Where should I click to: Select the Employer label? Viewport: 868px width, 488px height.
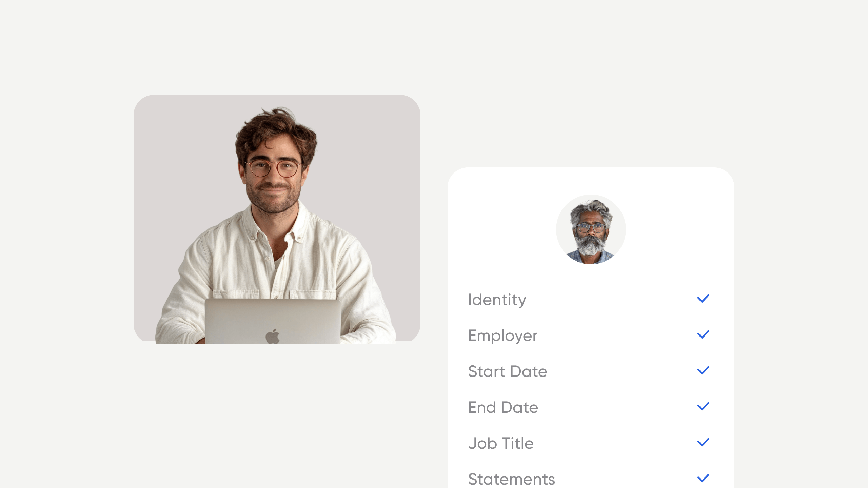tap(503, 336)
